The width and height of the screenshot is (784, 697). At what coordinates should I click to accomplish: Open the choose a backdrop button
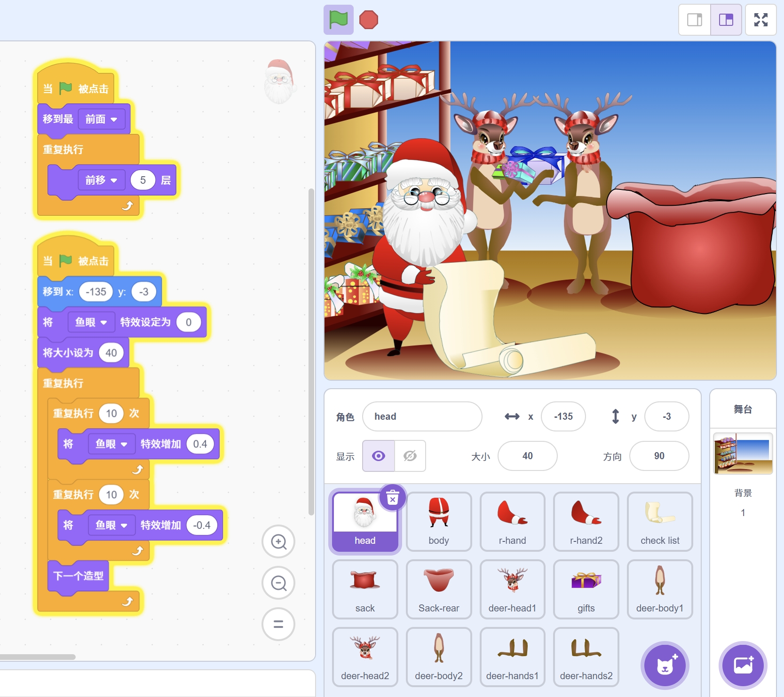click(743, 665)
